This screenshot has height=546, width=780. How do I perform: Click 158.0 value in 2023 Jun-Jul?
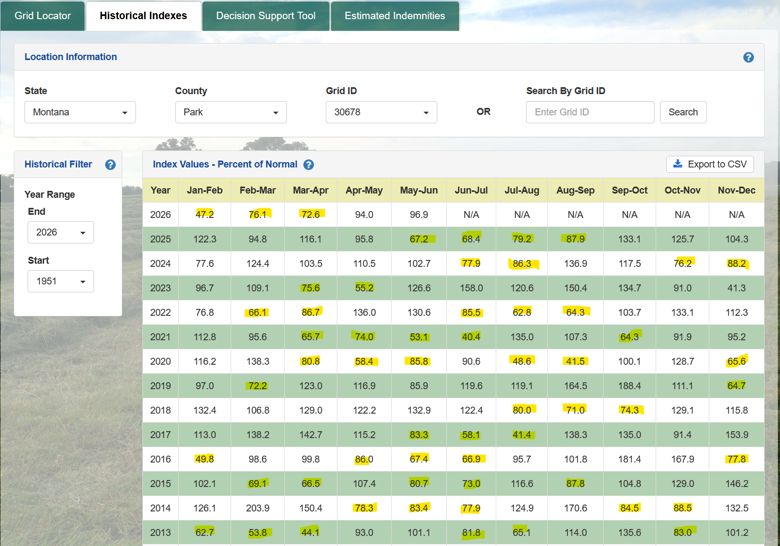point(471,288)
